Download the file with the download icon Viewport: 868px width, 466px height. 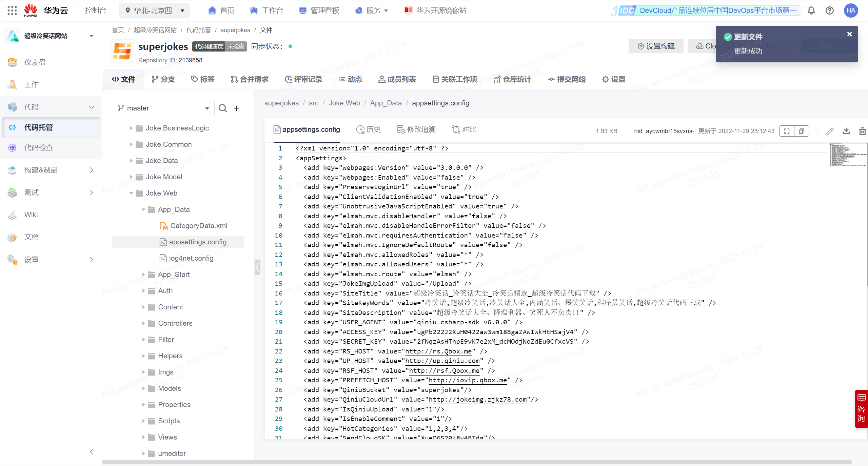[846, 131]
